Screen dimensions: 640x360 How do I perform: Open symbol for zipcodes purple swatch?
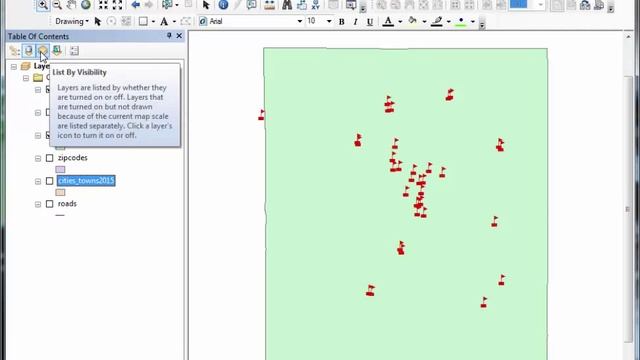60,169
